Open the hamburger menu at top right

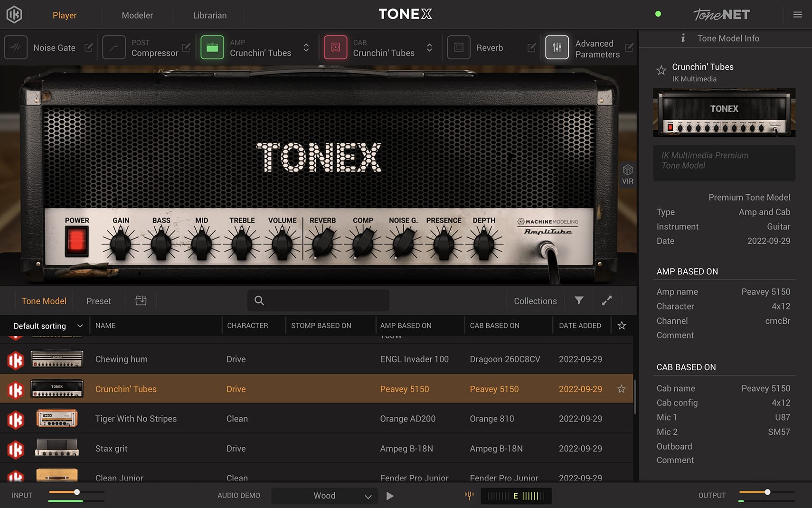coord(797,14)
